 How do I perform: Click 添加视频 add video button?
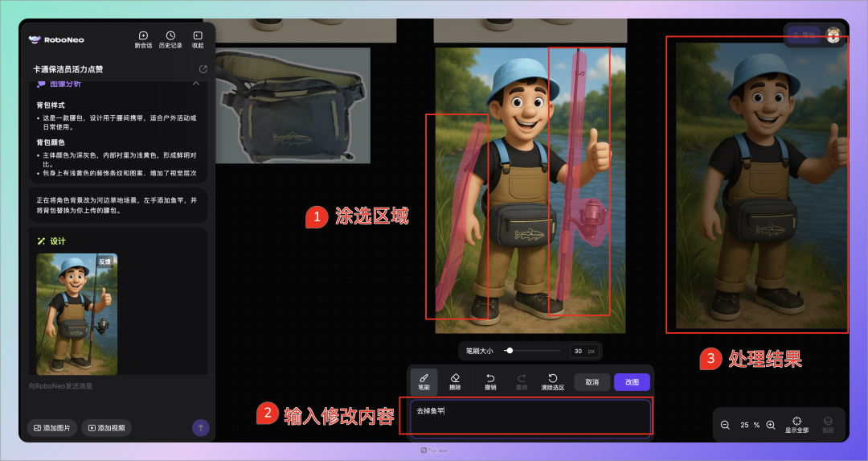pyautogui.click(x=106, y=428)
